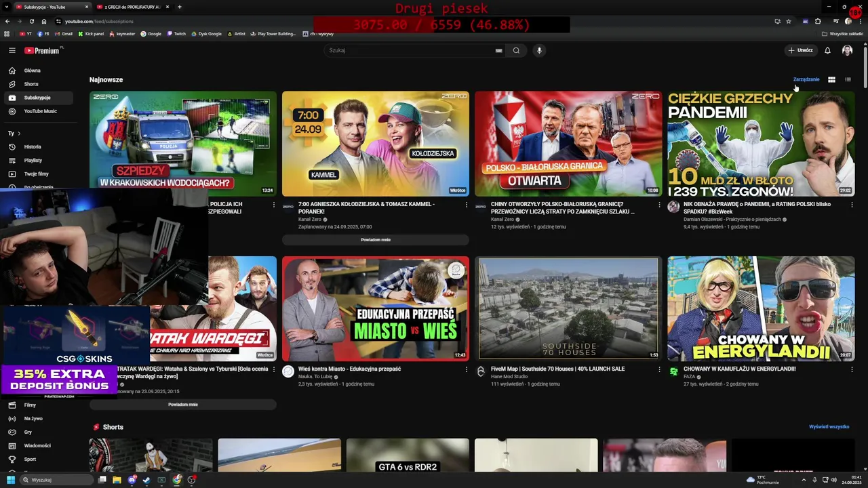Open Wszystkie zakładki folder
The height and width of the screenshot is (488, 868).
pyautogui.click(x=843, y=33)
